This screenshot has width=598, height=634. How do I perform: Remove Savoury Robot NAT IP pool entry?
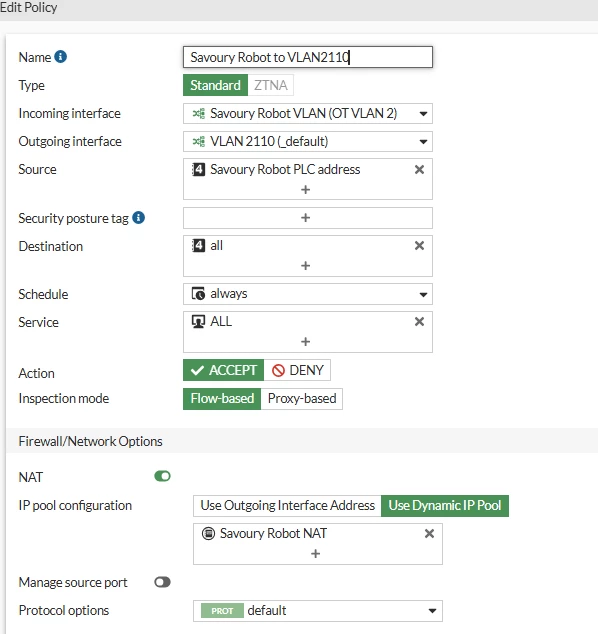click(x=429, y=533)
